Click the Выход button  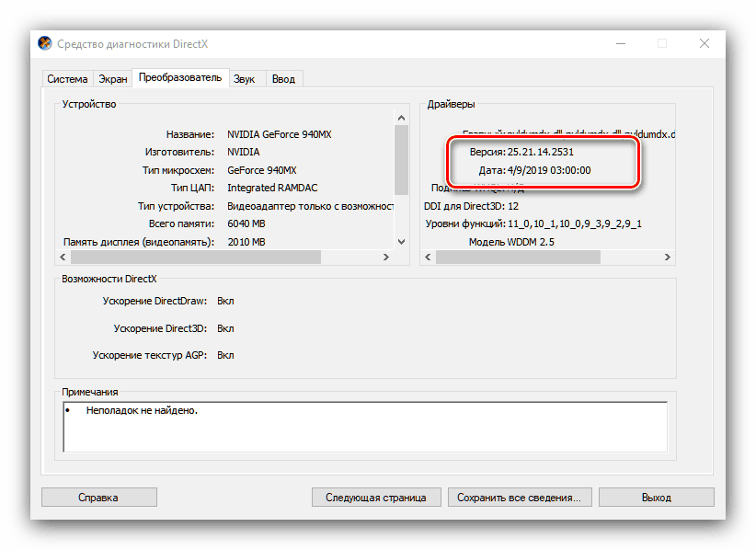pyautogui.click(x=656, y=497)
